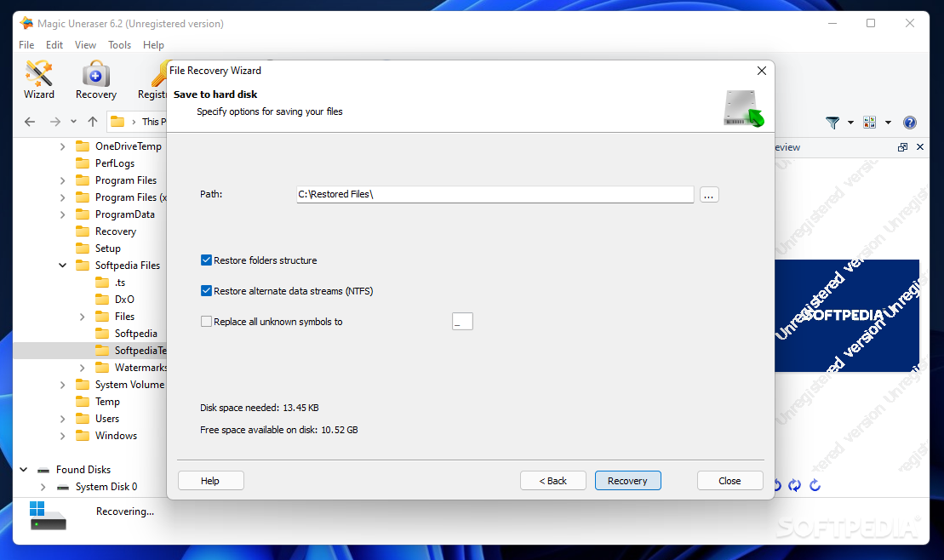Click the Magic Uneraser title bar icon
This screenshot has height=560, width=944.
pyautogui.click(x=26, y=24)
